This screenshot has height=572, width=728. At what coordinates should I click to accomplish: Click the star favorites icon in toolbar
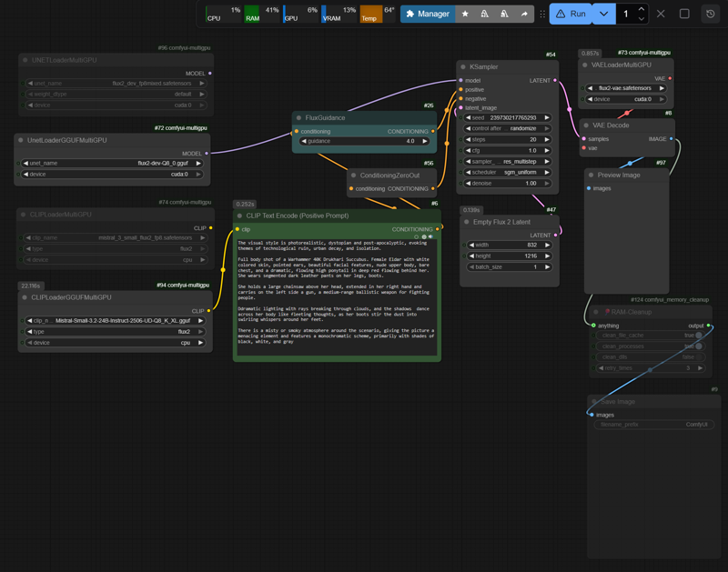point(465,14)
